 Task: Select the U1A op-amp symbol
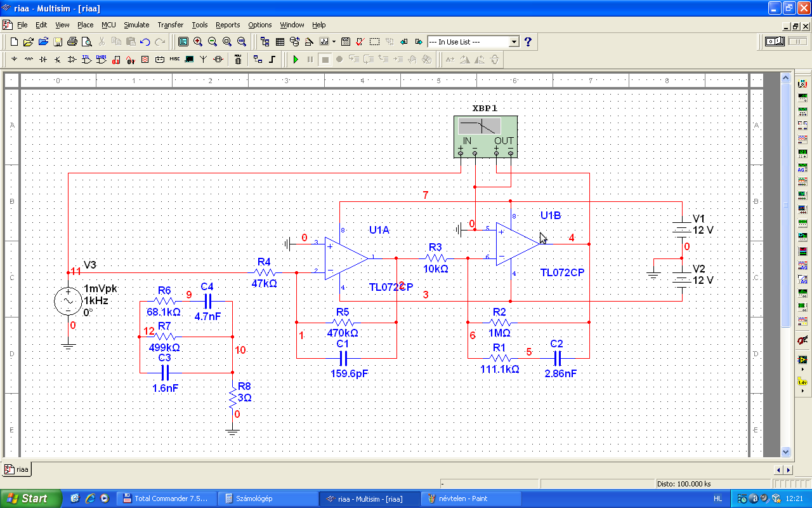pos(346,258)
